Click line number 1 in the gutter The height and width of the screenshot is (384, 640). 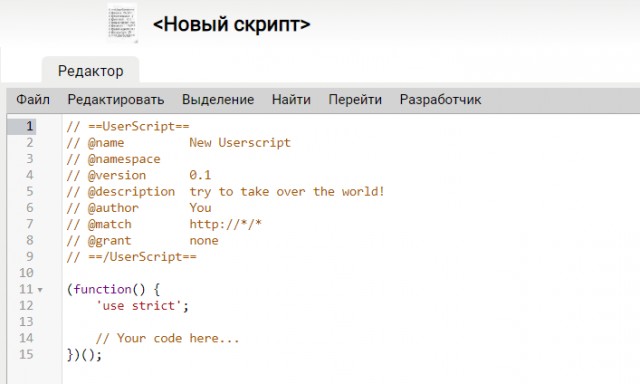tap(29, 126)
